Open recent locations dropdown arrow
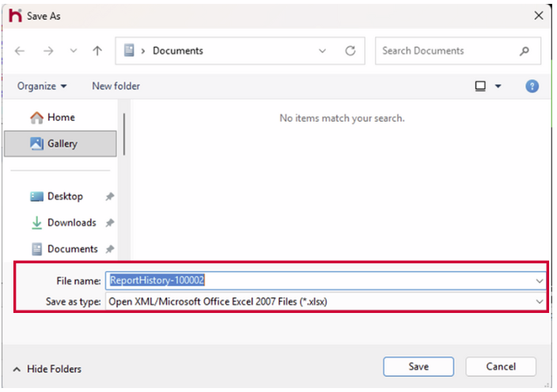 (x=74, y=51)
